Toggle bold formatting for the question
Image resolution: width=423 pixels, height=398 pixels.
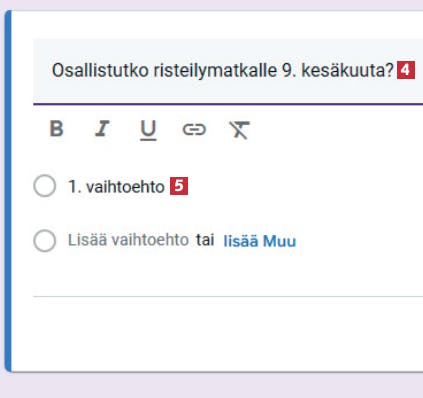pyautogui.click(x=56, y=129)
